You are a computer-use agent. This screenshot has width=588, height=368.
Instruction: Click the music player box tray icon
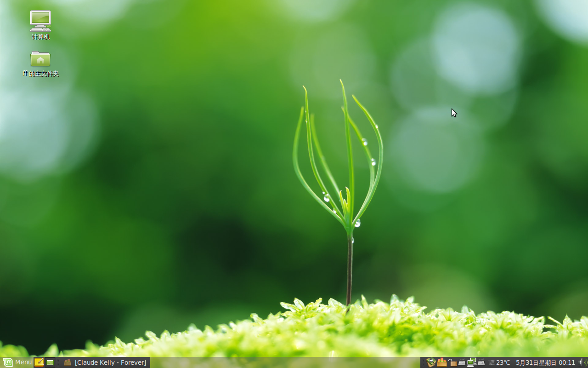coord(442,362)
